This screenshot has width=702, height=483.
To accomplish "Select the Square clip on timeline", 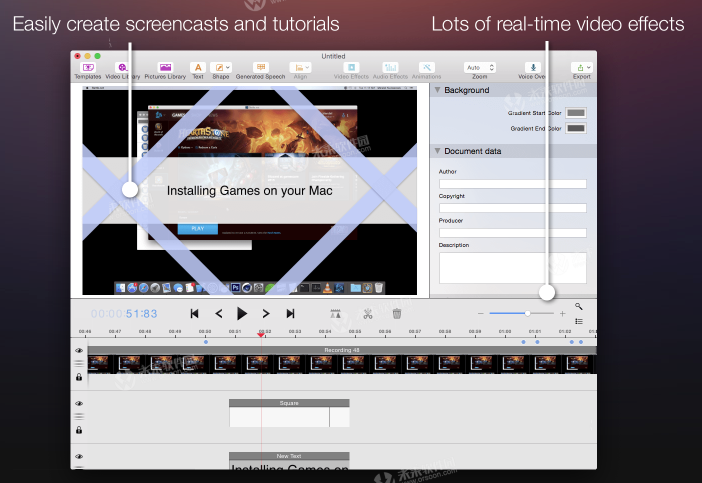I will point(289,413).
